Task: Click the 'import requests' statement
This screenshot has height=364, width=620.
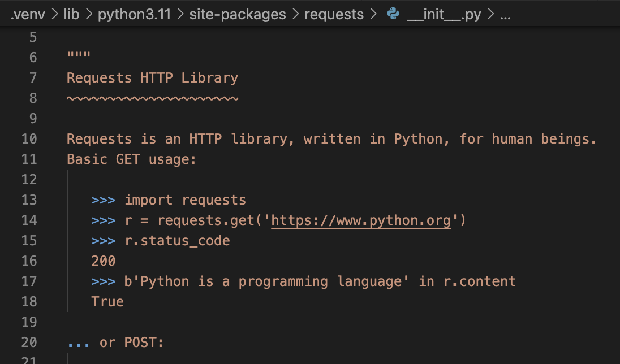Action: 185,200
